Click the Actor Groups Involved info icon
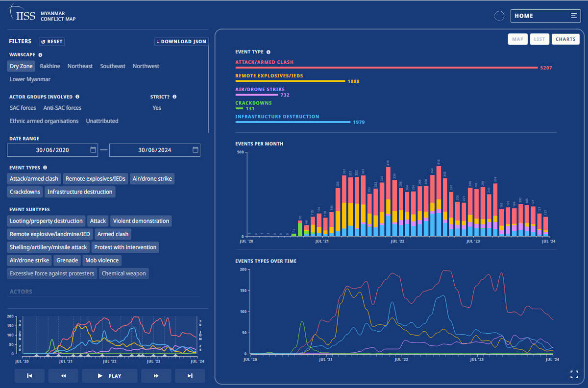 [x=77, y=97]
